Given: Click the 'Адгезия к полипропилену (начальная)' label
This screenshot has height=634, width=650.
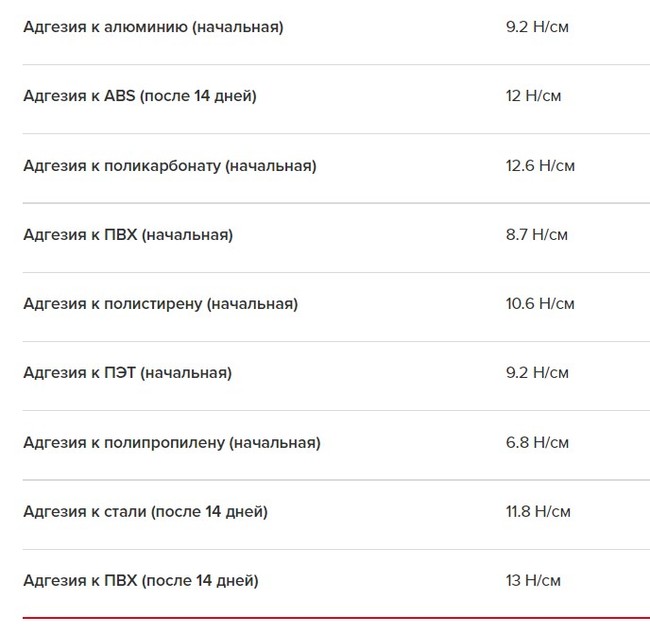Looking at the screenshot, I should [172, 442].
